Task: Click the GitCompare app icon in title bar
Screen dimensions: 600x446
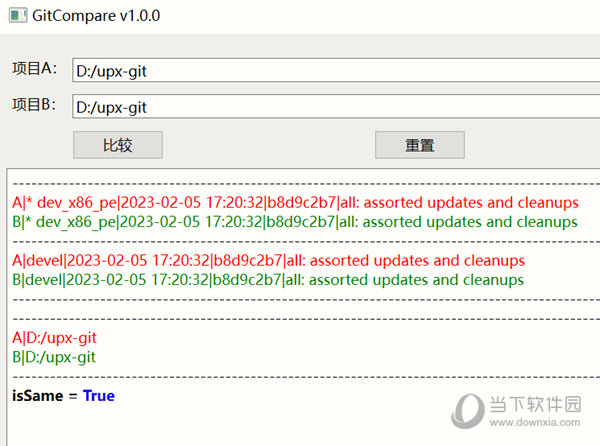Action: 18,16
